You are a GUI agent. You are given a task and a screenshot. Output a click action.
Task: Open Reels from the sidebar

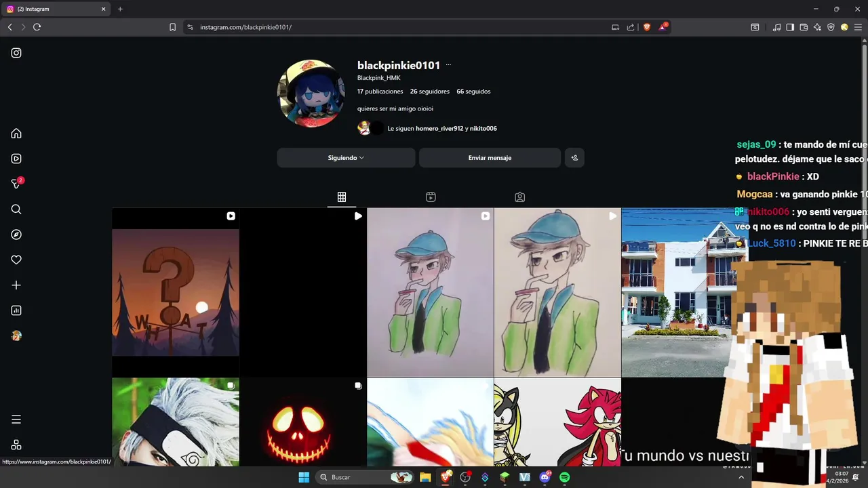[16, 159]
